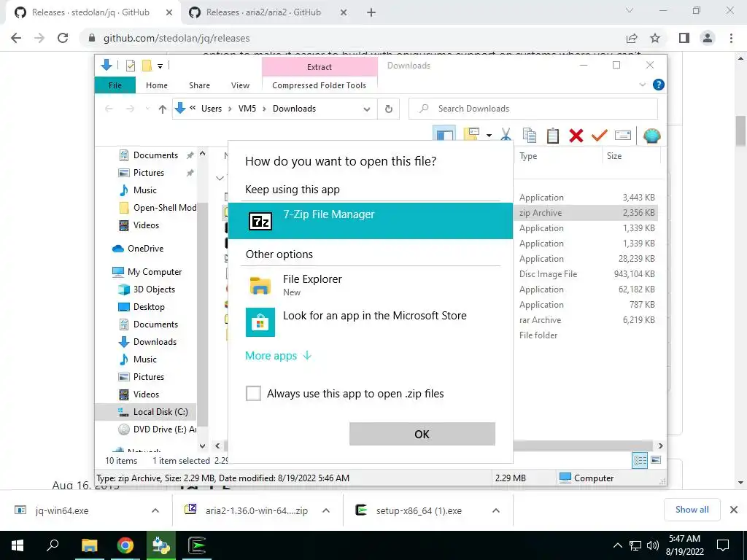Open the folder options dropdown arrow in toolbar
Image resolution: width=747 pixels, height=560 pixels.
489,136
